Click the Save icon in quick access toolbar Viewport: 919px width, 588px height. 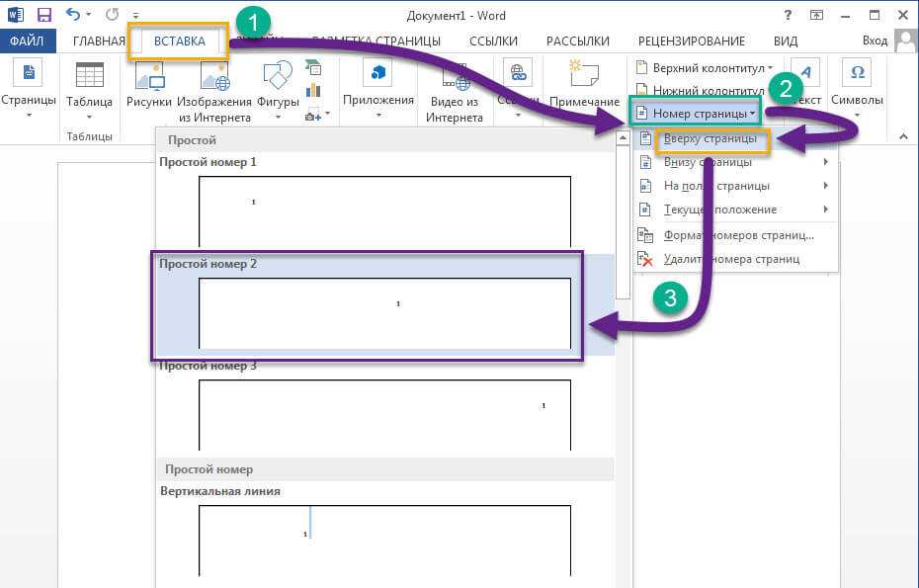[43, 15]
